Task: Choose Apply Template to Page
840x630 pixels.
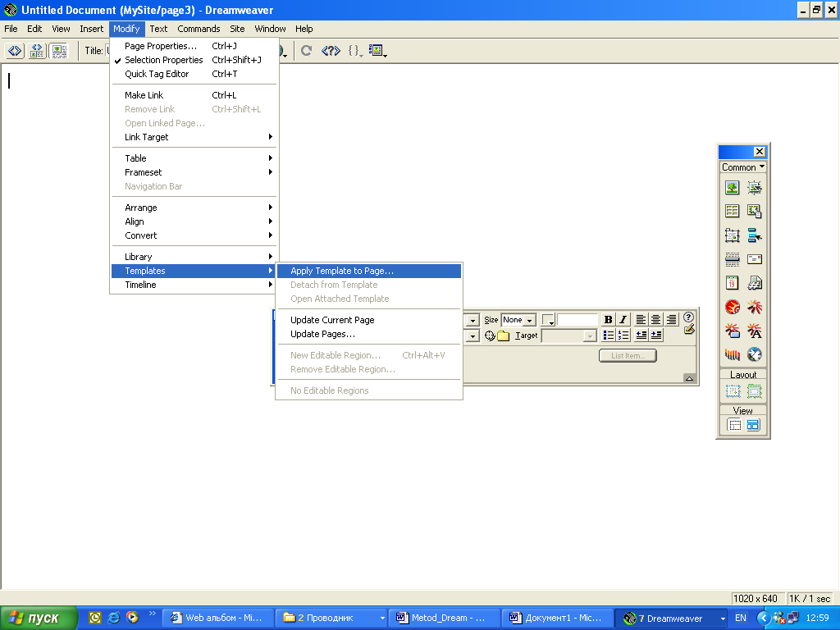Action: [369, 271]
